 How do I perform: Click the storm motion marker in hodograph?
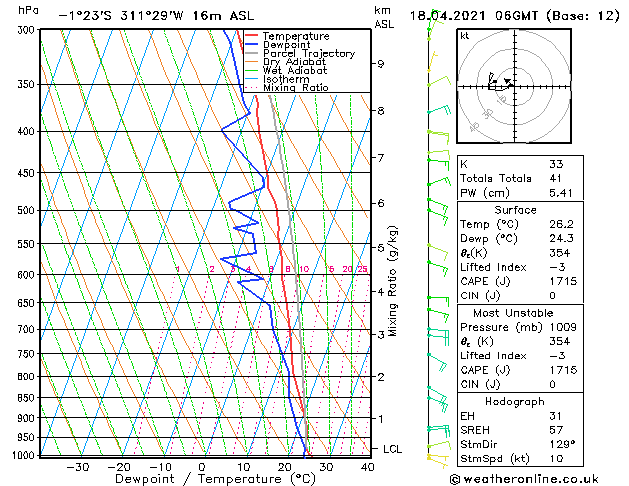508,82
